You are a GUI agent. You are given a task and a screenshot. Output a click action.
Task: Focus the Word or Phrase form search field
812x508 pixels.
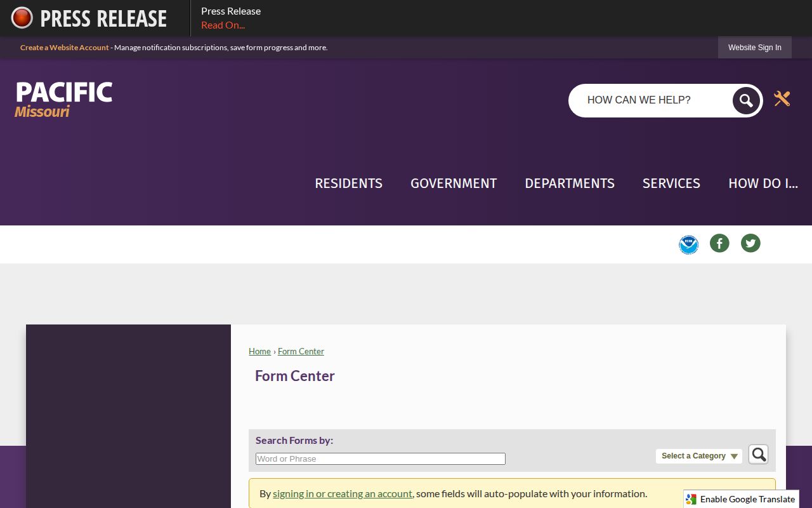(x=381, y=458)
